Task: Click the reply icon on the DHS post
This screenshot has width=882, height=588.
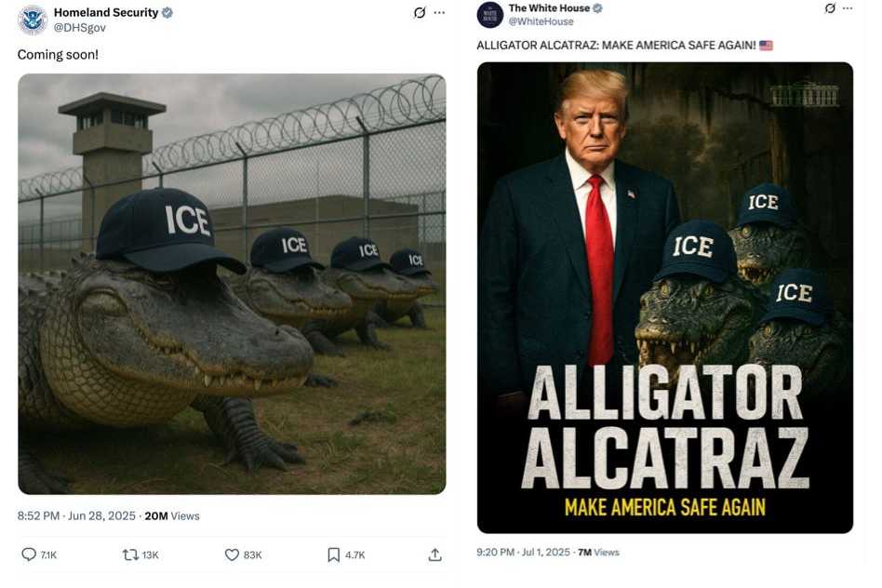Action: 29,555
